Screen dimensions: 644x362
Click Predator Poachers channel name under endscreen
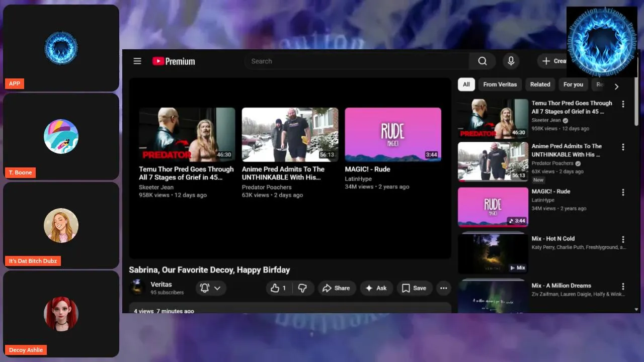pyautogui.click(x=267, y=187)
